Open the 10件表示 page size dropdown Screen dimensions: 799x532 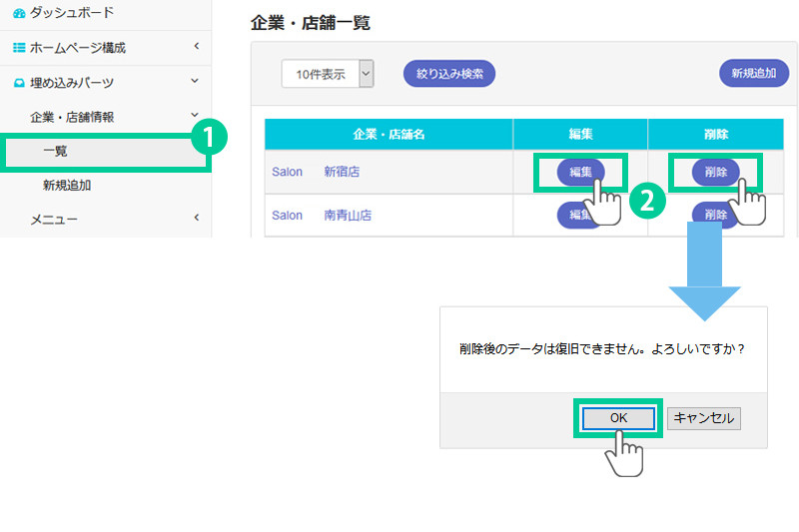tap(366, 73)
